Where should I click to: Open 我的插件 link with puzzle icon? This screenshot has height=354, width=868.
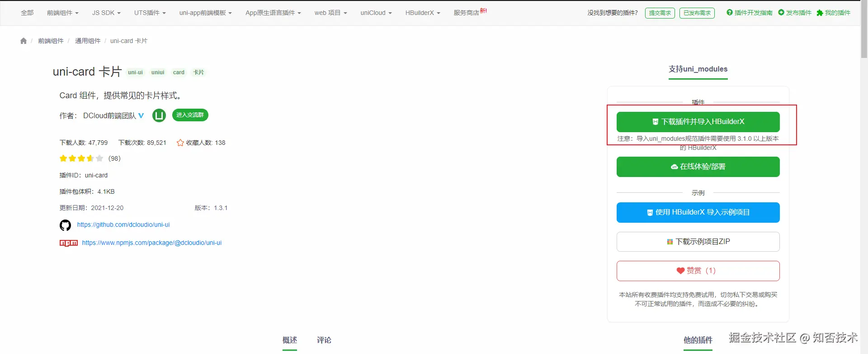[x=833, y=13]
